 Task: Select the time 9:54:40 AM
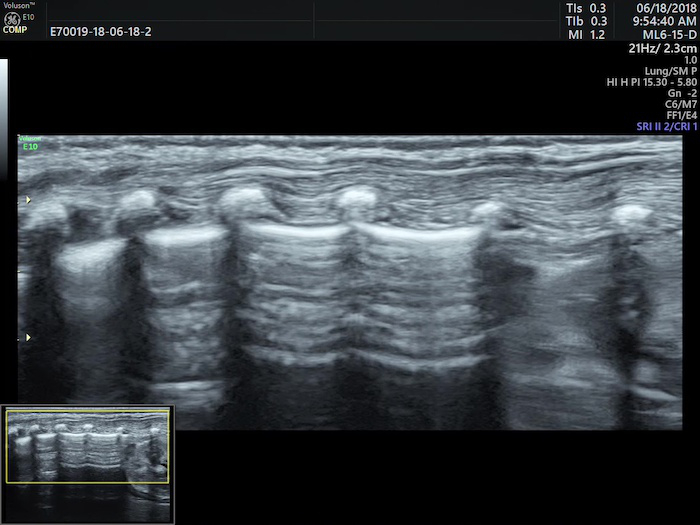point(664,21)
